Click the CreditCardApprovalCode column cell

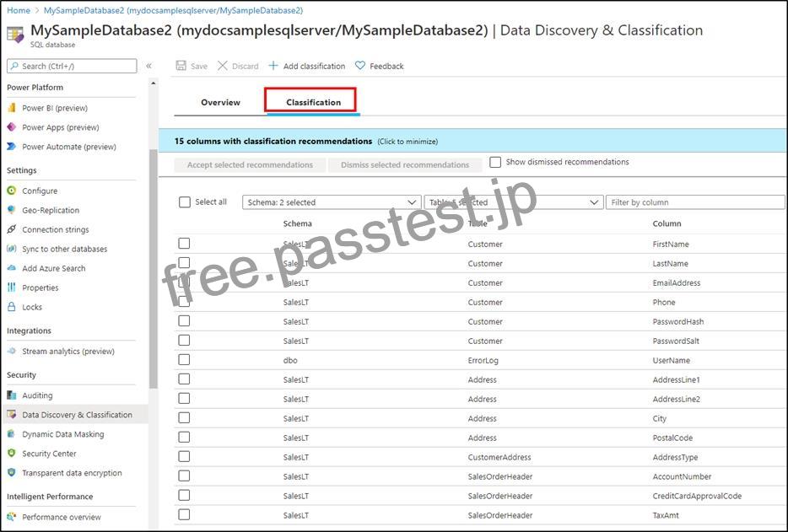(697, 496)
